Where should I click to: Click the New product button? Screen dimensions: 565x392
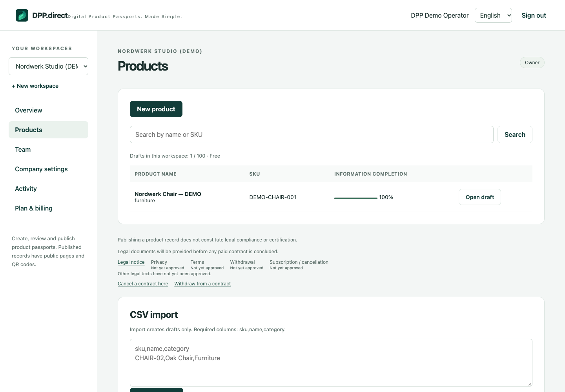(x=156, y=109)
